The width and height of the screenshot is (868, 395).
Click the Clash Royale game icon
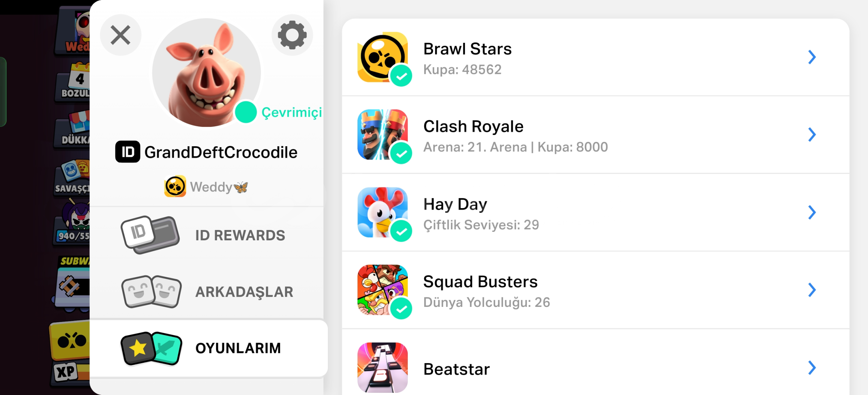click(x=383, y=135)
